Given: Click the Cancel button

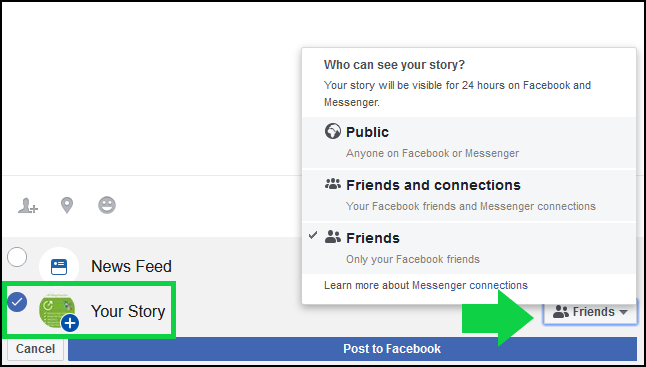Looking at the screenshot, I should 35,349.
